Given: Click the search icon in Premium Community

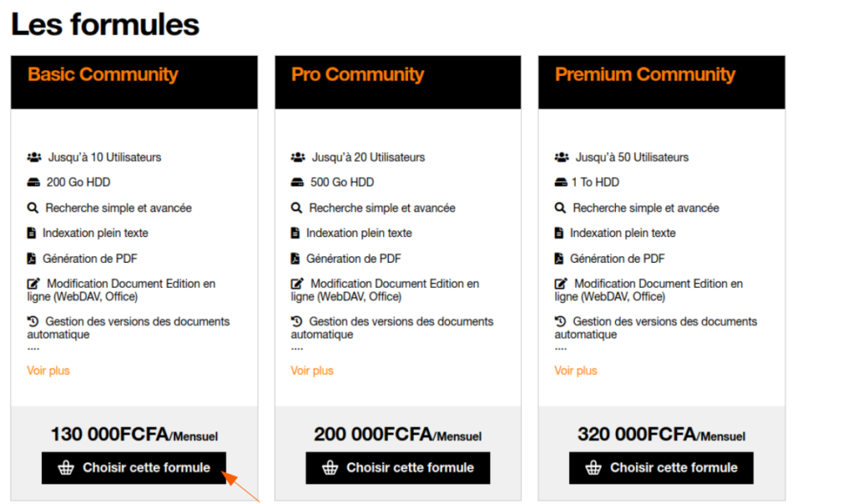Looking at the screenshot, I should click(560, 208).
